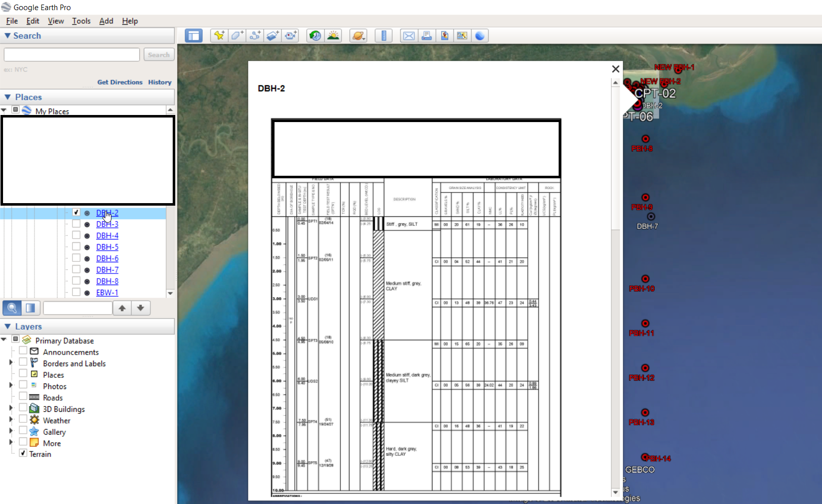The image size is (822, 504).
Task: Email the current view
Action: (x=409, y=35)
